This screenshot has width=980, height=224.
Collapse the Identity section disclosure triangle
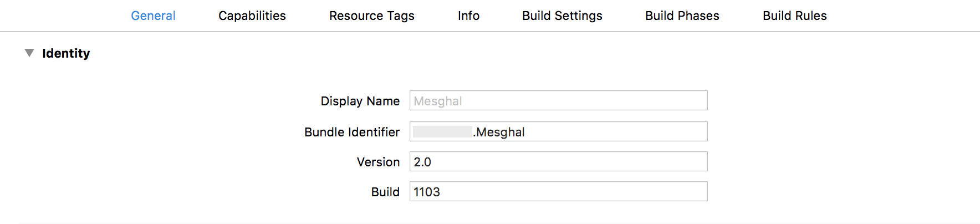[29, 53]
